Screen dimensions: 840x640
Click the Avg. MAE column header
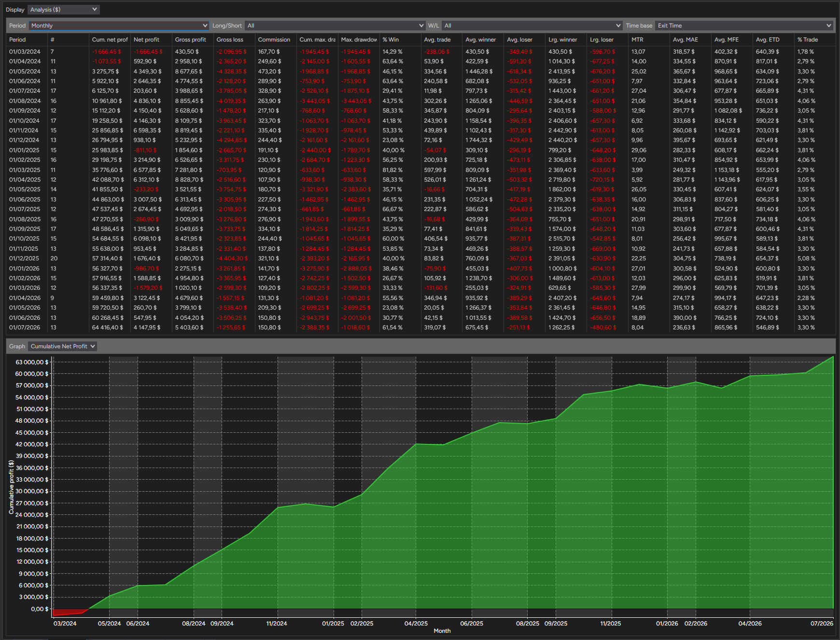[691, 40]
